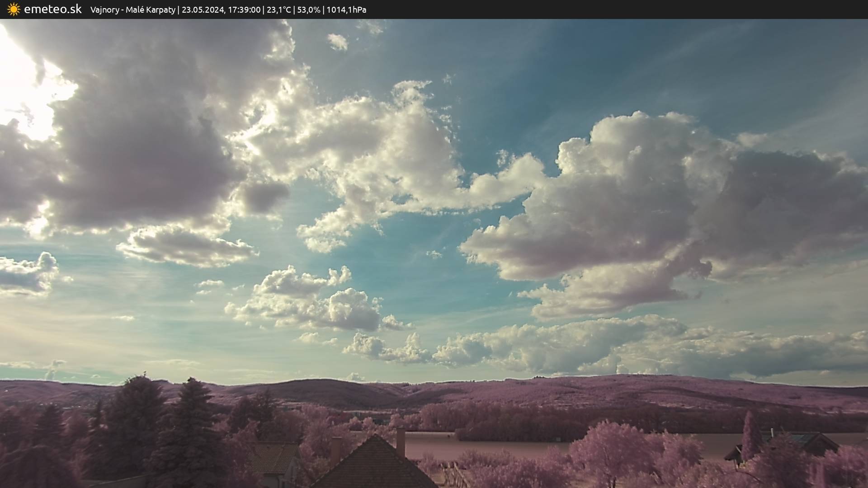Click the sun logo icon in header
The width and height of the screenshot is (868, 488).
[x=14, y=9]
